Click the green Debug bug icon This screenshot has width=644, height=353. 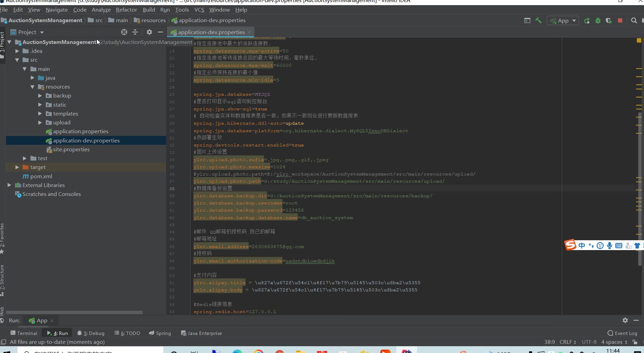point(598,20)
